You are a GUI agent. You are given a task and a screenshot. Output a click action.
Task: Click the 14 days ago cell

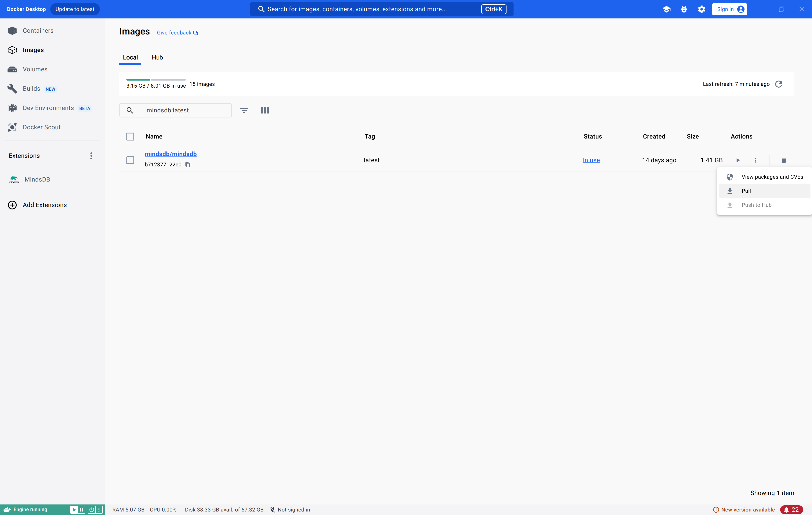pos(659,160)
